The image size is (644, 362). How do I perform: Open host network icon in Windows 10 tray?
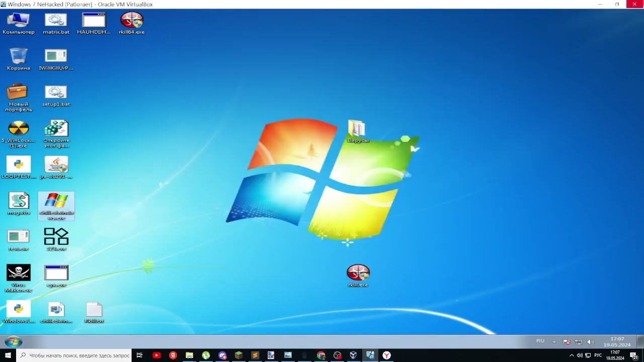(588, 355)
